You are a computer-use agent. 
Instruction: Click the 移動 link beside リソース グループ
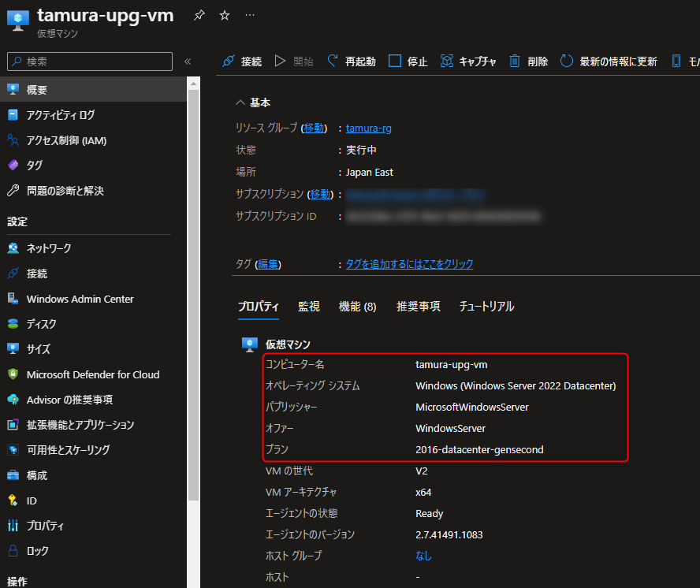point(315,128)
